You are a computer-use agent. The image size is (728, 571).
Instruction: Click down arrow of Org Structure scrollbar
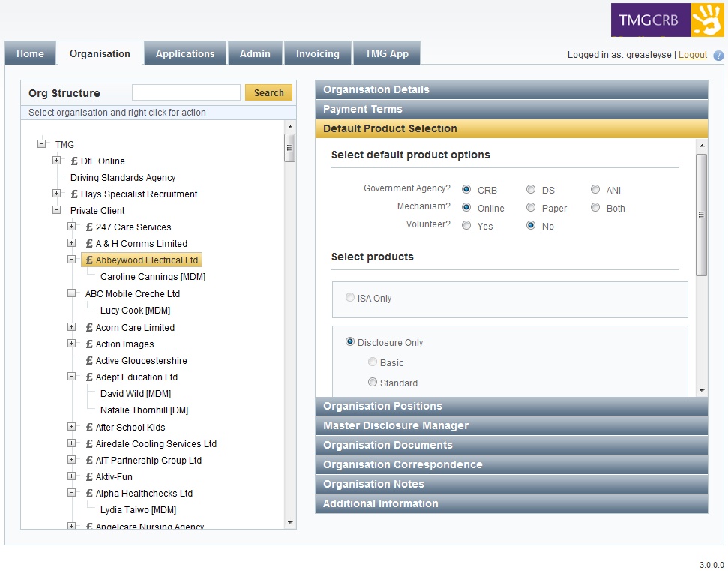point(290,523)
